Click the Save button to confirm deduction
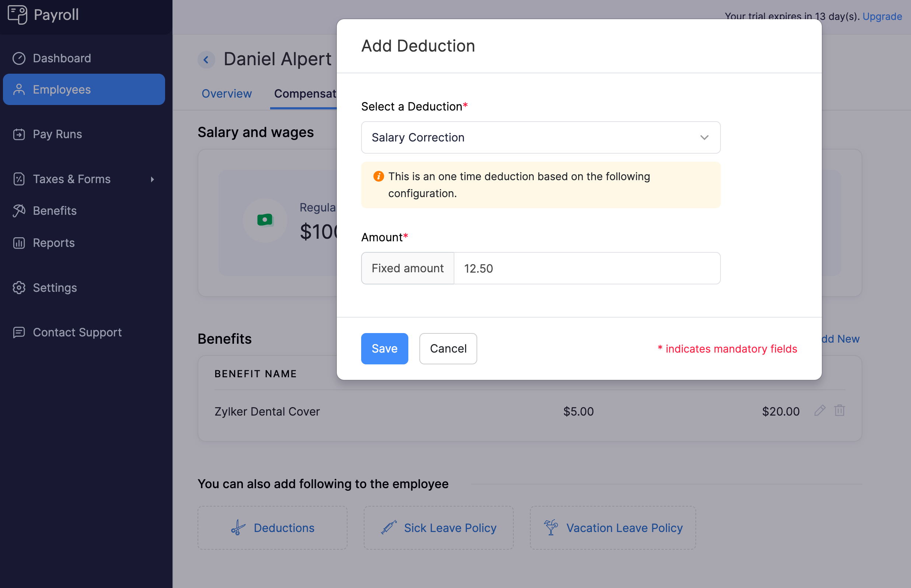Screen dimensions: 911x588 384,349
